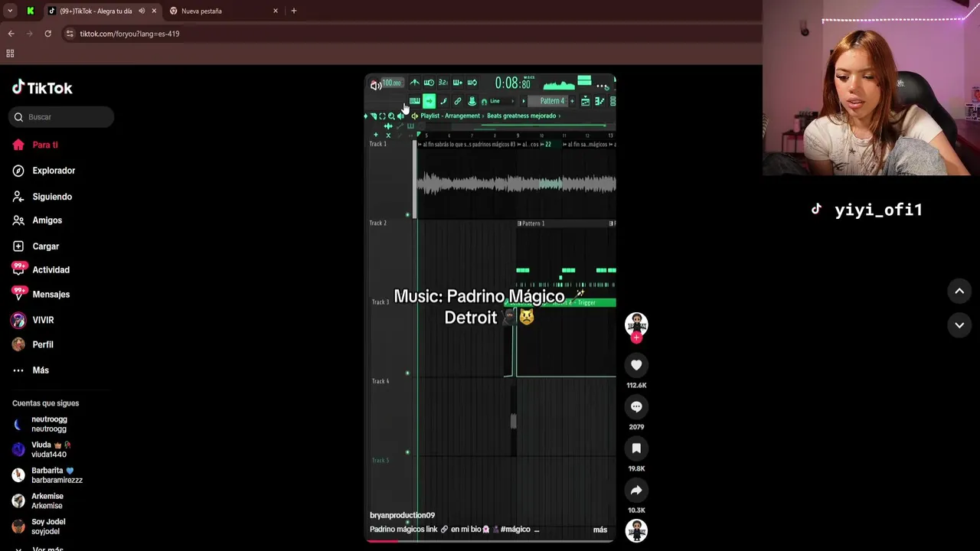
Task: Open a new browser tab with the plus
Action: pos(294,11)
